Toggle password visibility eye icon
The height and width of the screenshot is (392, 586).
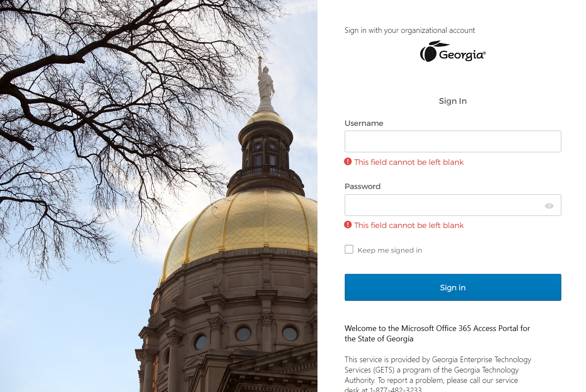point(549,206)
